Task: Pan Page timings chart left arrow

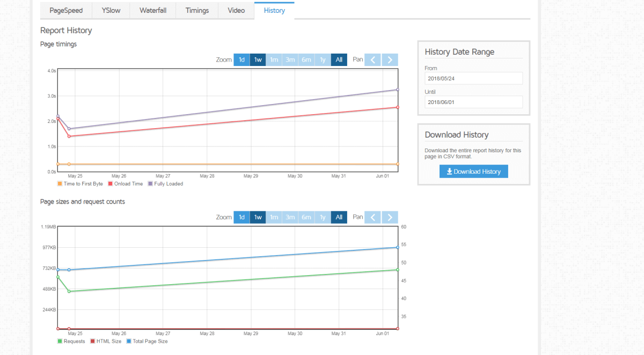Action: coord(372,60)
